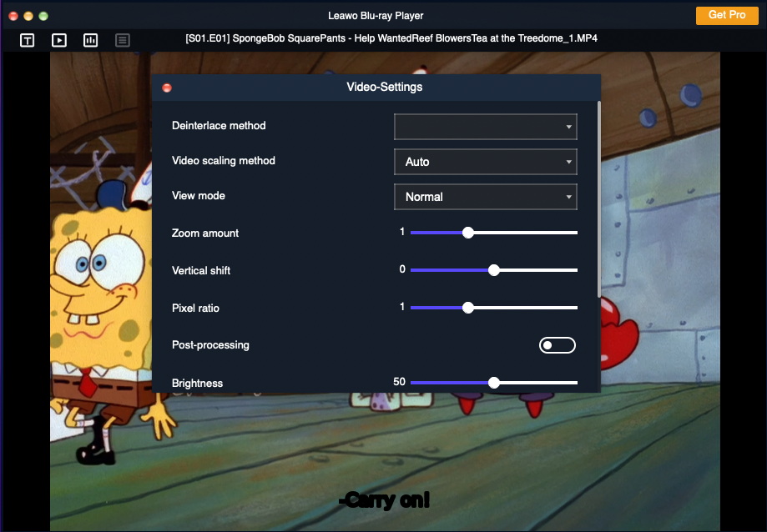Click the Pixel ratio slider handle
Screen dimensions: 767x532
pyautogui.click(x=468, y=308)
